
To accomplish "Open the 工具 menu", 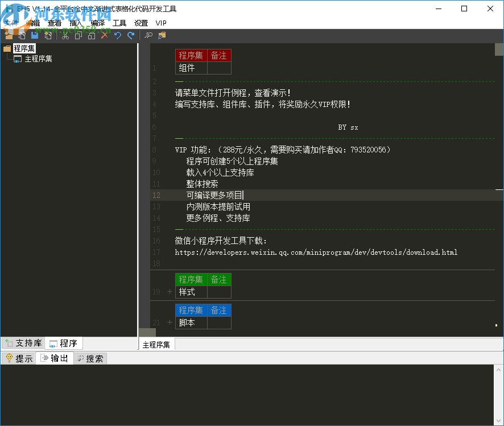I will coord(119,23).
